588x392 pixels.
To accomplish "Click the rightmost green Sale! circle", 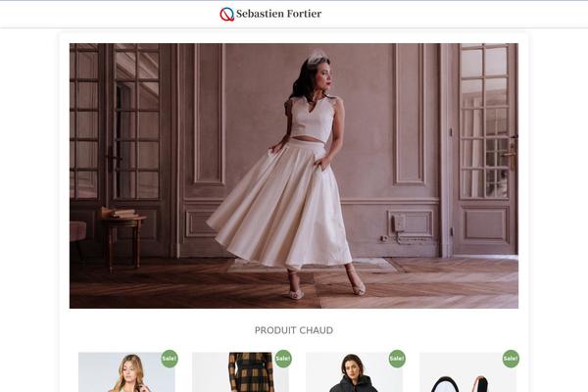I will (x=511, y=359).
